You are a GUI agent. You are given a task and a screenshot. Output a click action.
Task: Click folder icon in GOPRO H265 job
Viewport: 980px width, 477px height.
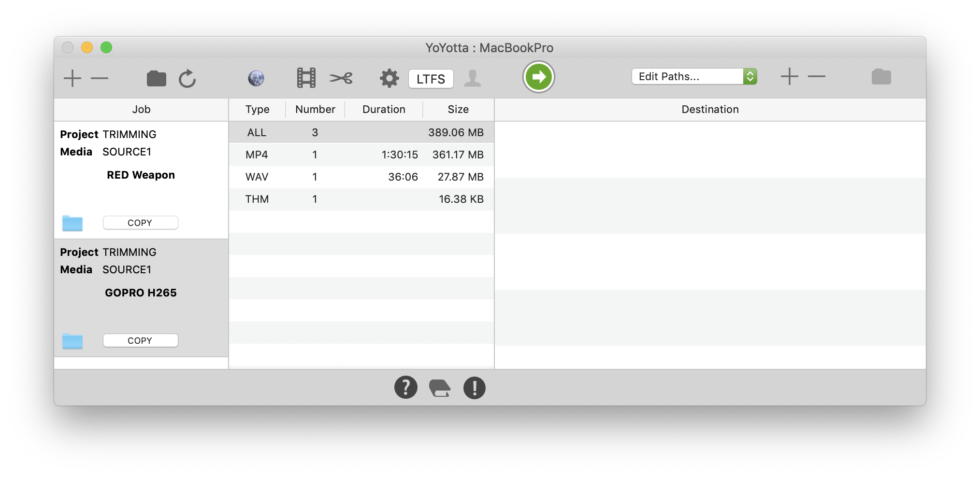[x=72, y=341]
